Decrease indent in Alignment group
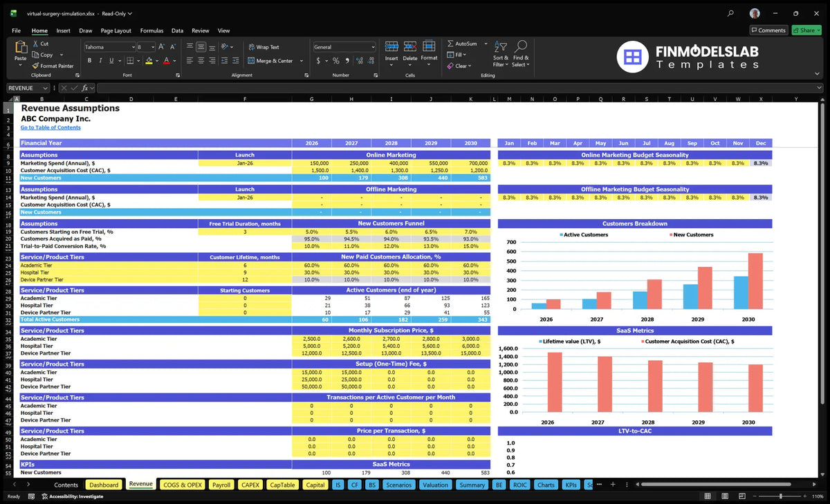Image resolution: width=830 pixels, height=504 pixels. click(225, 61)
